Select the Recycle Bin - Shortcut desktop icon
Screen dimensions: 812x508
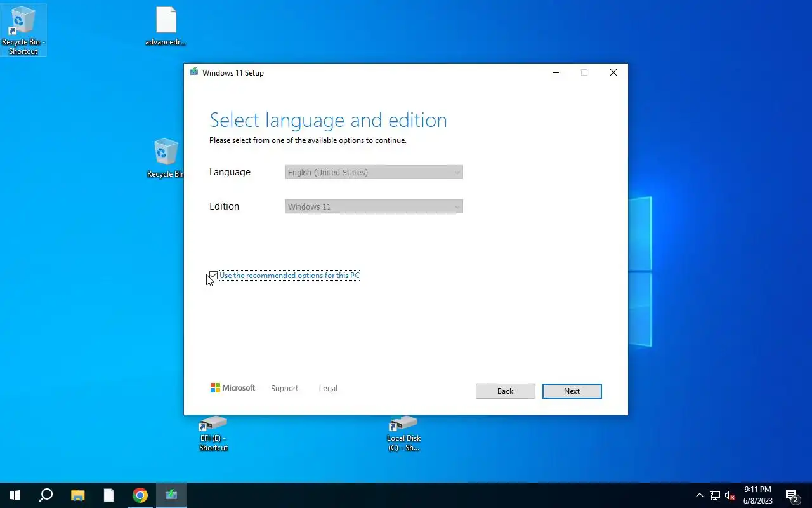(x=23, y=30)
